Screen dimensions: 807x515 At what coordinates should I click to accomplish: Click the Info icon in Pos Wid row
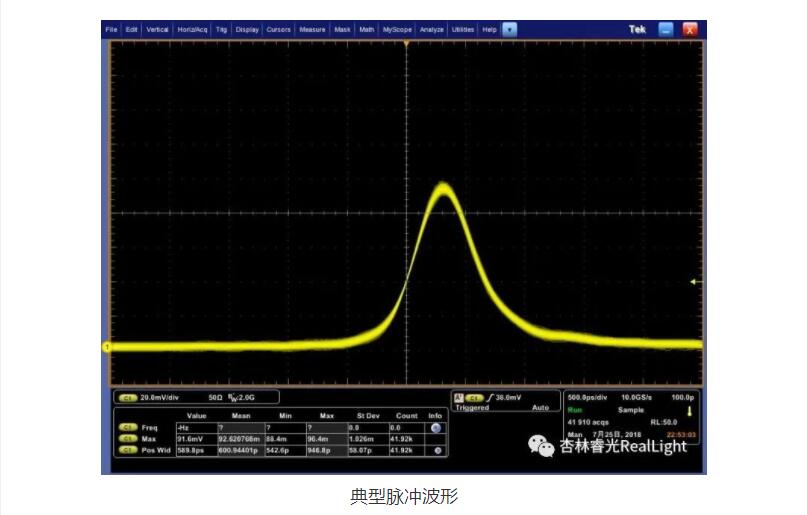438,450
